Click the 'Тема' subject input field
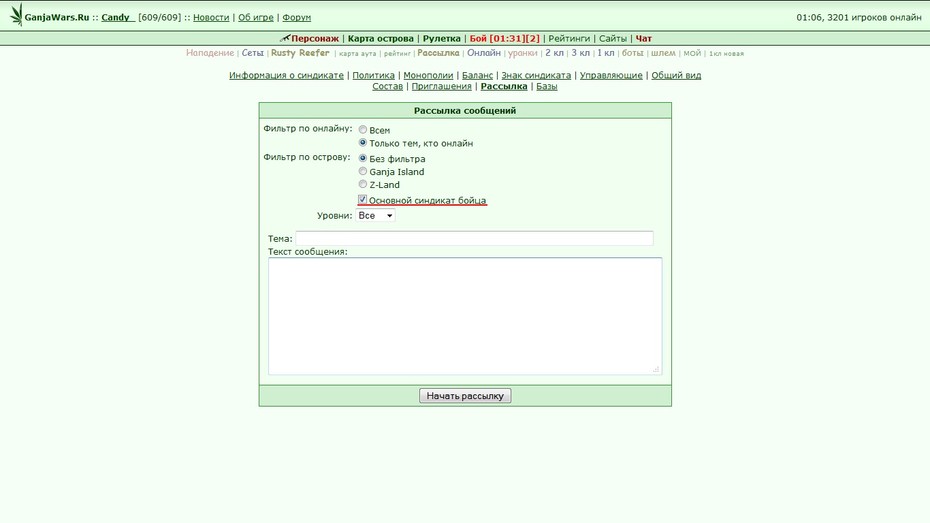 (x=474, y=238)
